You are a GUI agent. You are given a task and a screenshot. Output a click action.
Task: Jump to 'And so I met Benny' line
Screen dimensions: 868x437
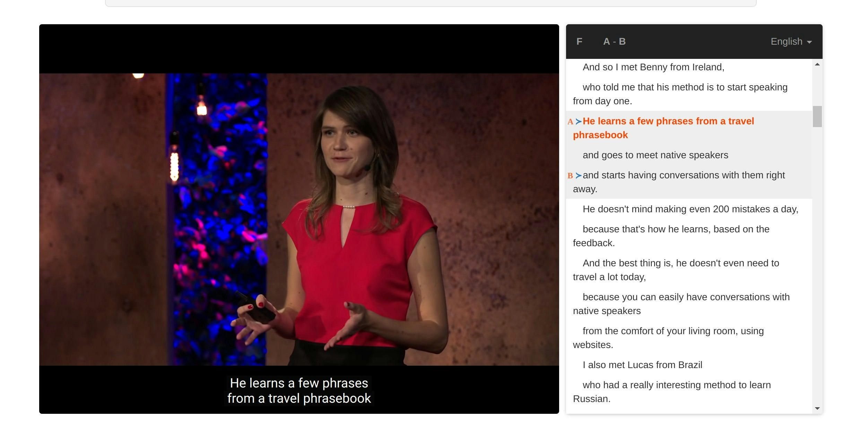(653, 67)
